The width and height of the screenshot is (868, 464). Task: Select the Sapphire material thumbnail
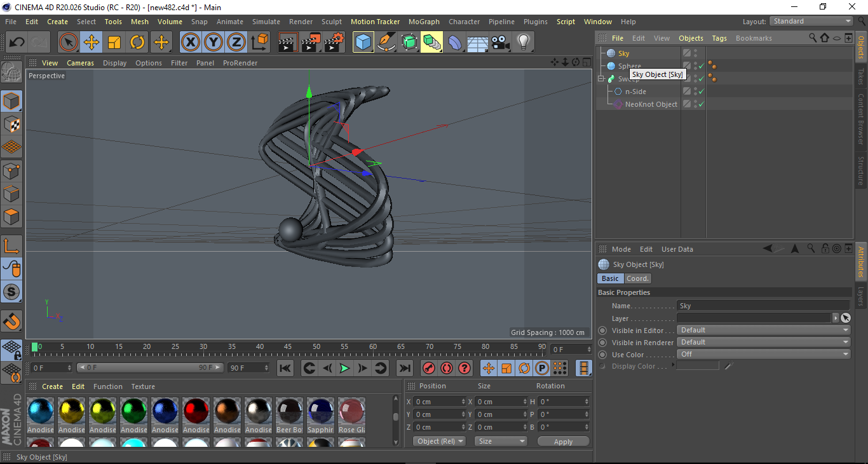[x=320, y=411]
